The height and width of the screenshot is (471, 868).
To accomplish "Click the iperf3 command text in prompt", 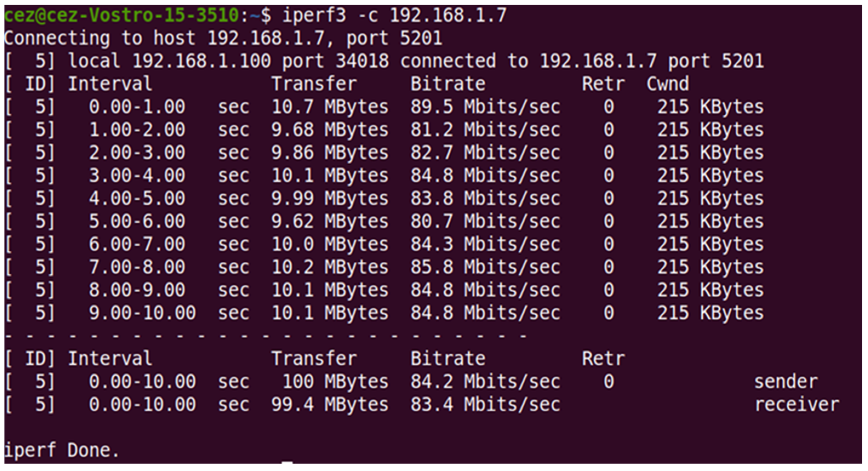I will click(394, 16).
